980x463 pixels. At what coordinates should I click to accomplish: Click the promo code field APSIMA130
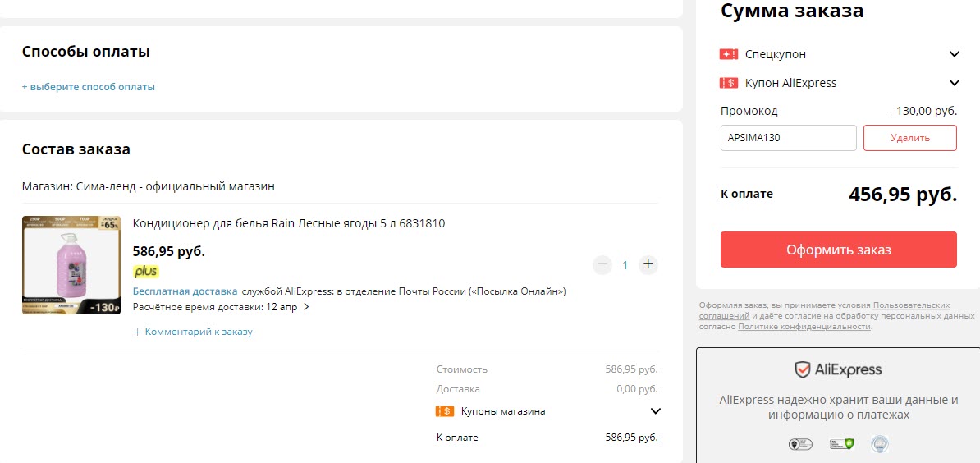click(x=788, y=137)
